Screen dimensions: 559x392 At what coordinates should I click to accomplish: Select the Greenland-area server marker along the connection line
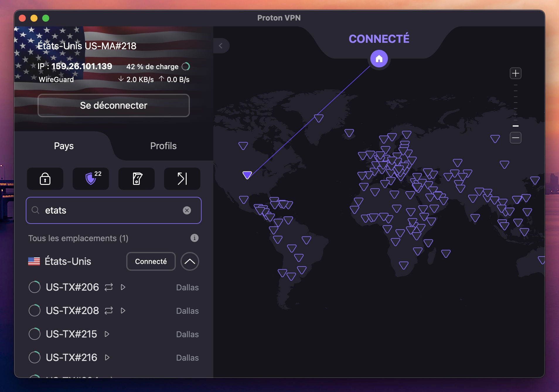pyautogui.click(x=319, y=118)
